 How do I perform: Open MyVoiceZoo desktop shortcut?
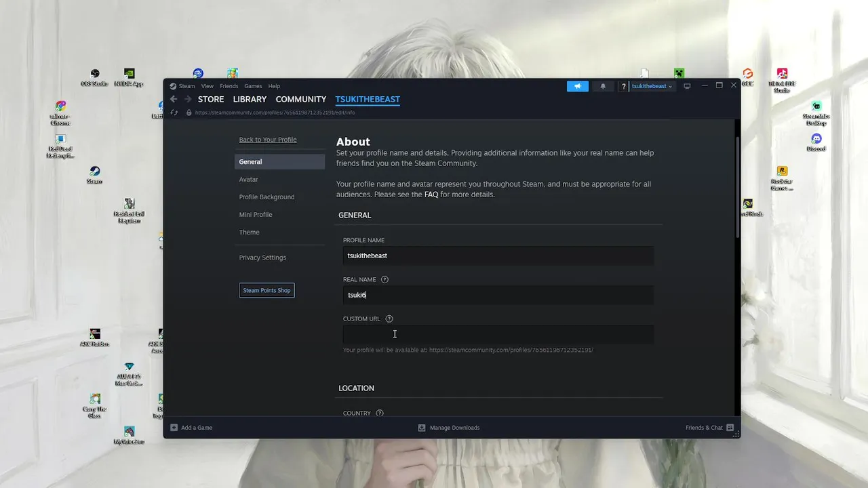pyautogui.click(x=129, y=435)
